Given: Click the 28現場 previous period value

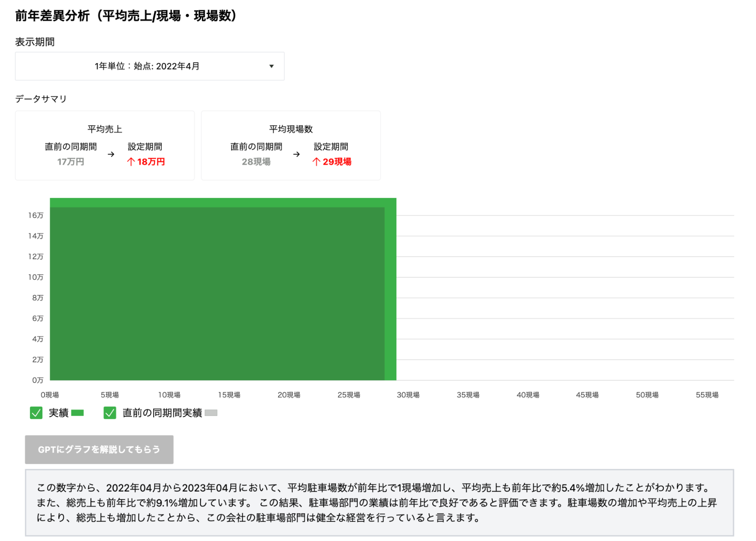Looking at the screenshot, I should pos(256,162).
